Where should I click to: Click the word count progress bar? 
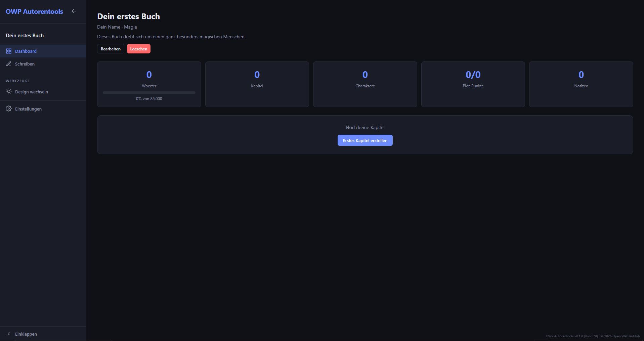(149, 93)
